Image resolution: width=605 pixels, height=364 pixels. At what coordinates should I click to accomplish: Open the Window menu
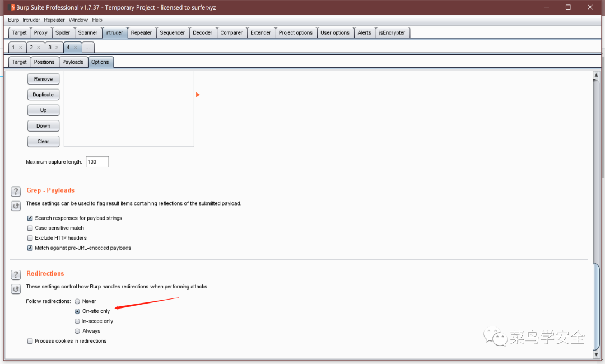coord(78,20)
